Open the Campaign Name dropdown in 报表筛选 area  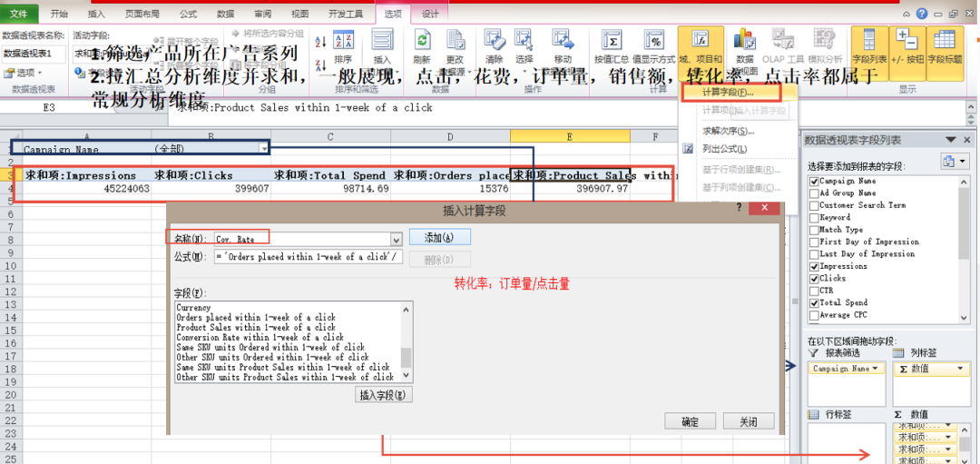875,369
